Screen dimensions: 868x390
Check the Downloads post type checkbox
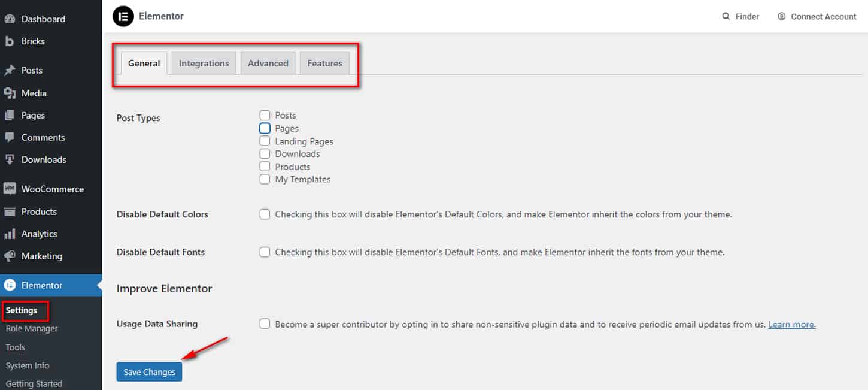265,154
